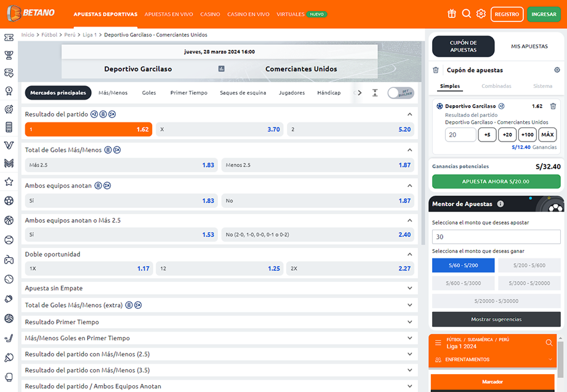
Task: Click the favorites star sidebar icon
Action: pos(9,182)
